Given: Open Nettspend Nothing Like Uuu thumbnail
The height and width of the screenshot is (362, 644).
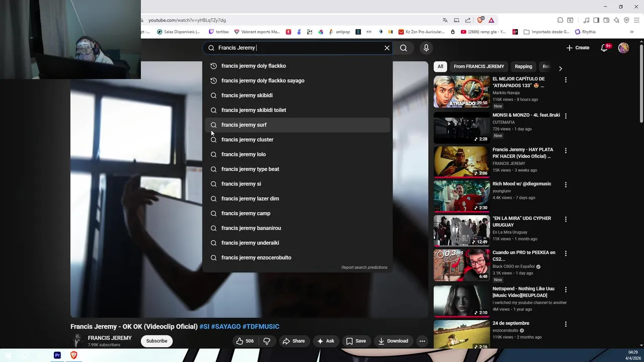Looking at the screenshot, I should 461,301.
